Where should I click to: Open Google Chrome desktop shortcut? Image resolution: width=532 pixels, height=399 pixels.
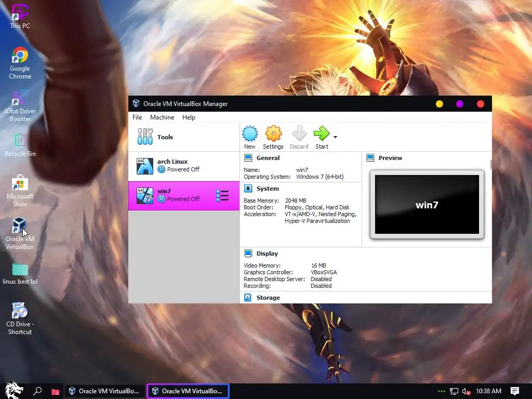point(20,63)
